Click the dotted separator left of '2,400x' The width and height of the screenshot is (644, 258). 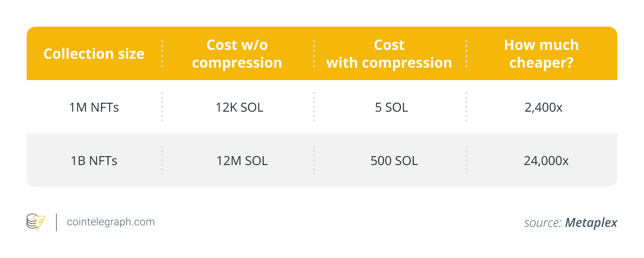tap(466, 107)
